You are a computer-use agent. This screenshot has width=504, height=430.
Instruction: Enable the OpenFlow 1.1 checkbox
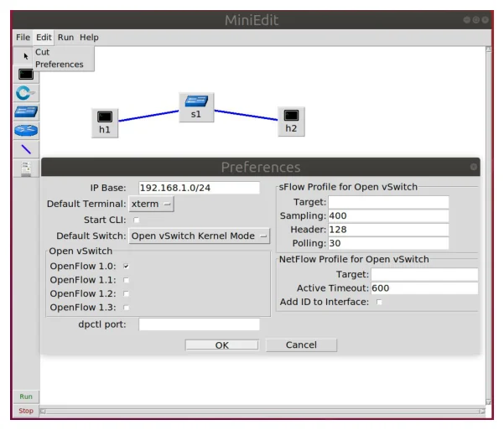click(126, 280)
